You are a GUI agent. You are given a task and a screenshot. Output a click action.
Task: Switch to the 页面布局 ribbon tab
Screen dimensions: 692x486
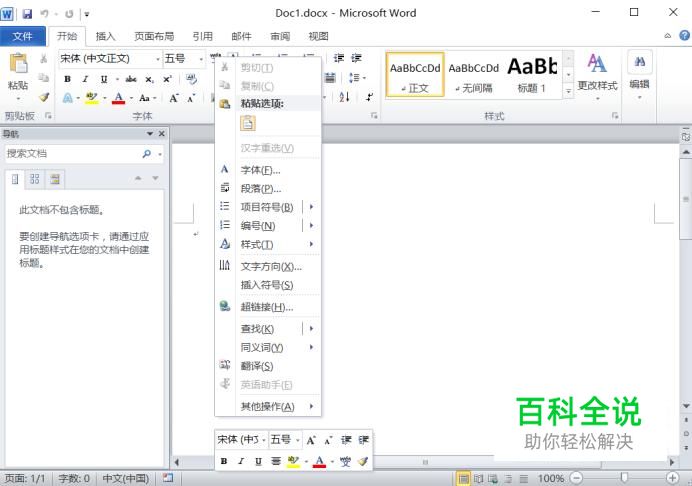[154, 36]
